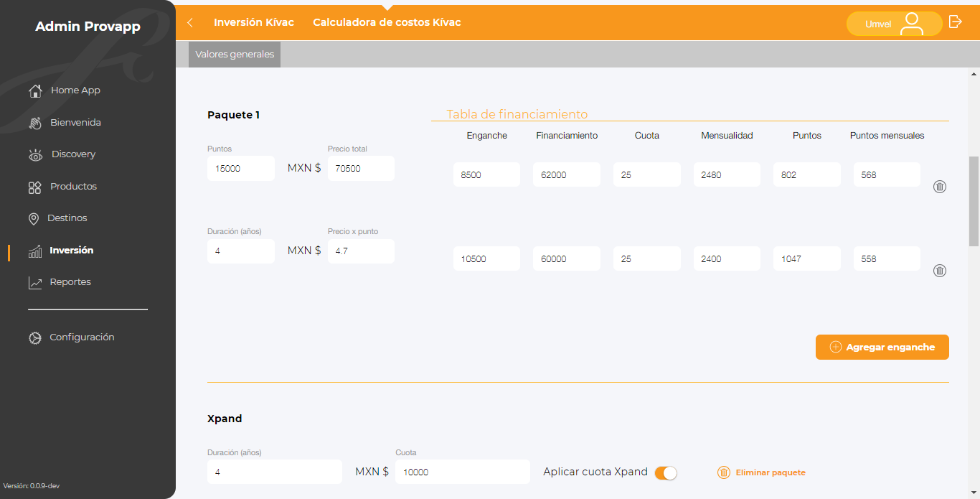The image size is (980, 499).
Task: Focus the Puntos mensuales field 568
Action: 887,174
